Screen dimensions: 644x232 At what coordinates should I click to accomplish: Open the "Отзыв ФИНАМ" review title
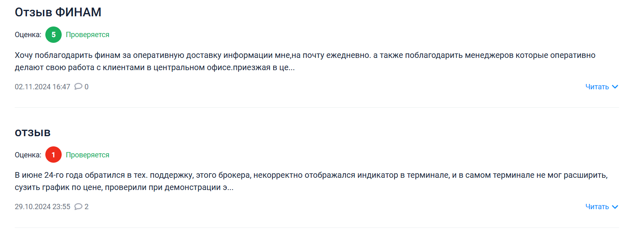click(x=58, y=12)
